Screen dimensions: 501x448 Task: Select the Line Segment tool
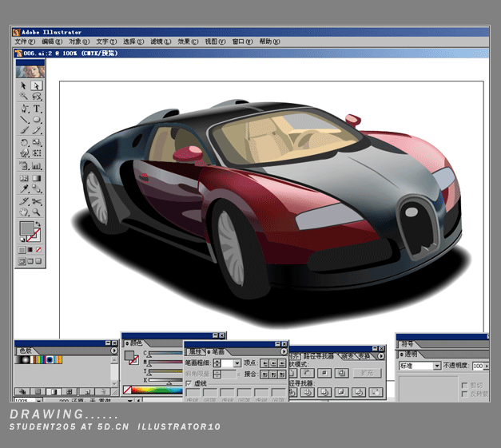click(24, 120)
